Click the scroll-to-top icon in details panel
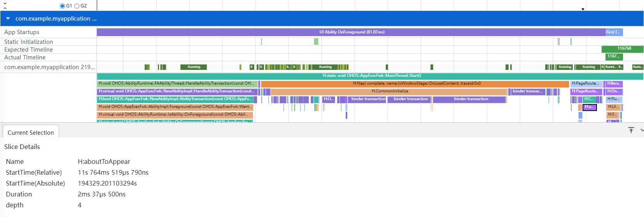644x217 pixels. pos(631,130)
